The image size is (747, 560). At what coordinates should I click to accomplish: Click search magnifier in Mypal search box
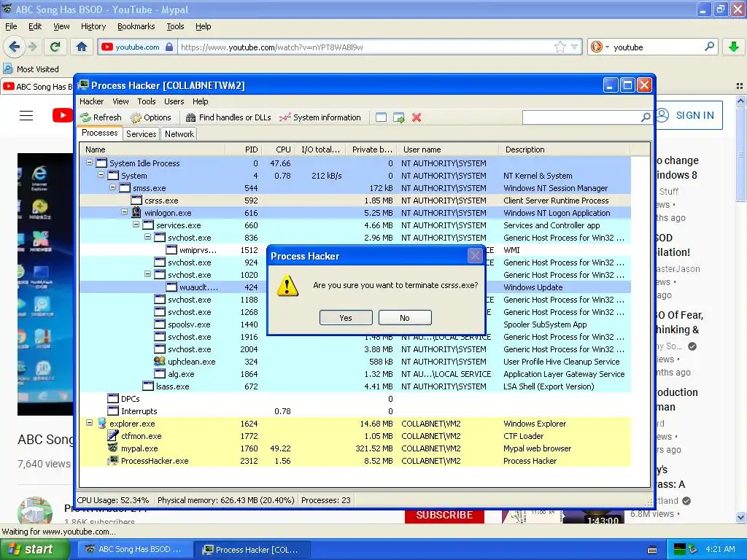pyautogui.click(x=709, y=47)
